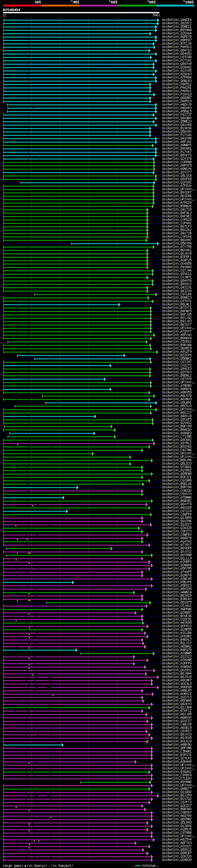Open hit UniRef100_Q2Q064

176,33
